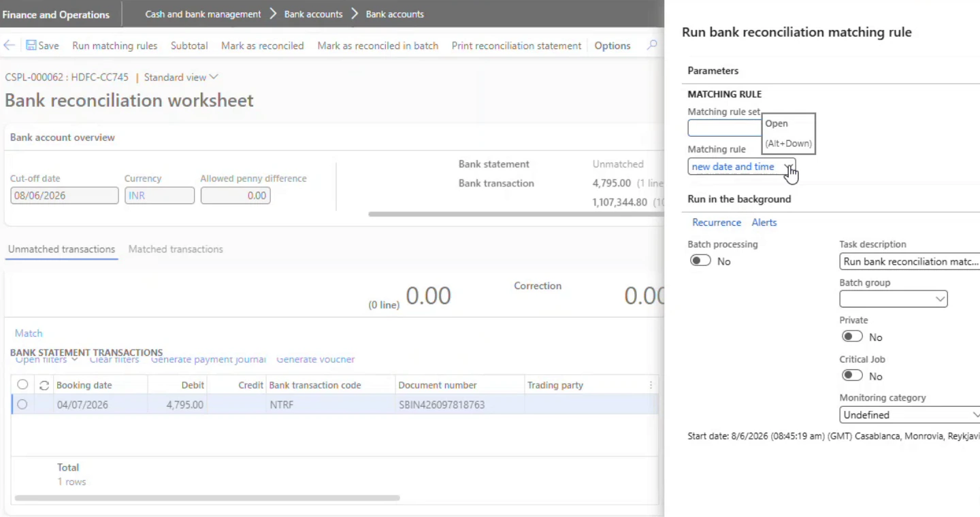Select the Unmatched transactions tab
Screen dimensions: 980x517
click(x=62, y=249)
